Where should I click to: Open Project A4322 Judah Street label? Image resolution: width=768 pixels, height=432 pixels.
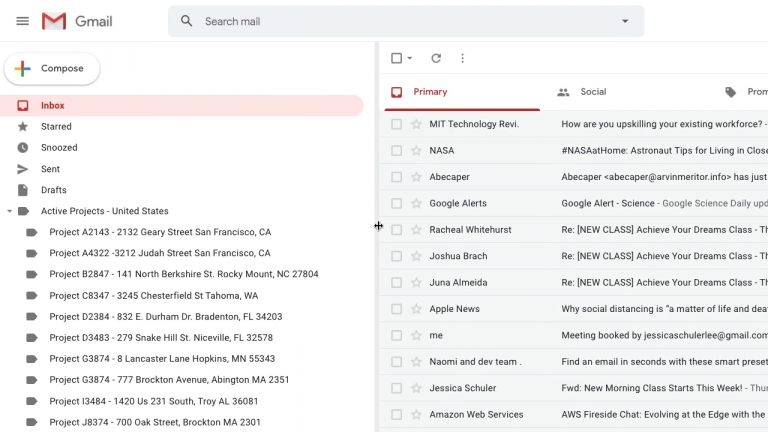160,253
